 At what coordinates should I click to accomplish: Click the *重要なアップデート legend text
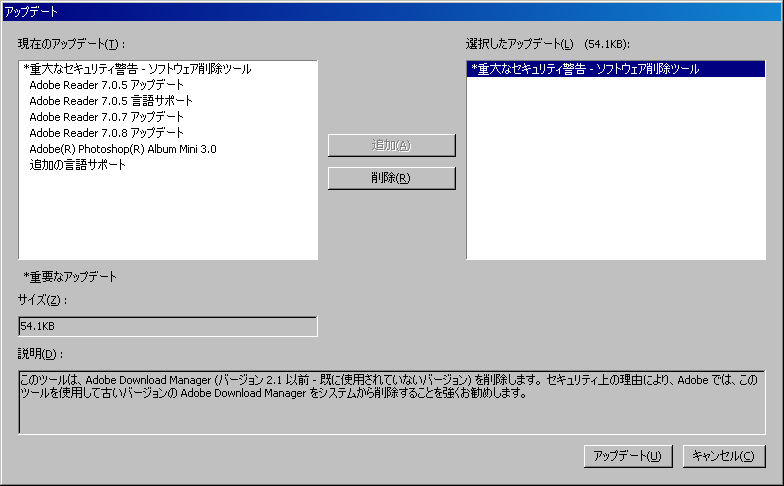pos(70,276)
